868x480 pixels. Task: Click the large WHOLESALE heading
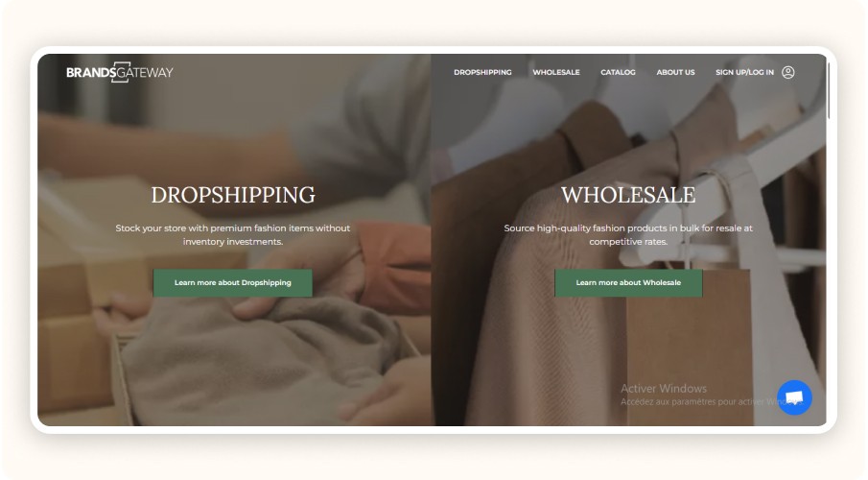tap(628, 195)
